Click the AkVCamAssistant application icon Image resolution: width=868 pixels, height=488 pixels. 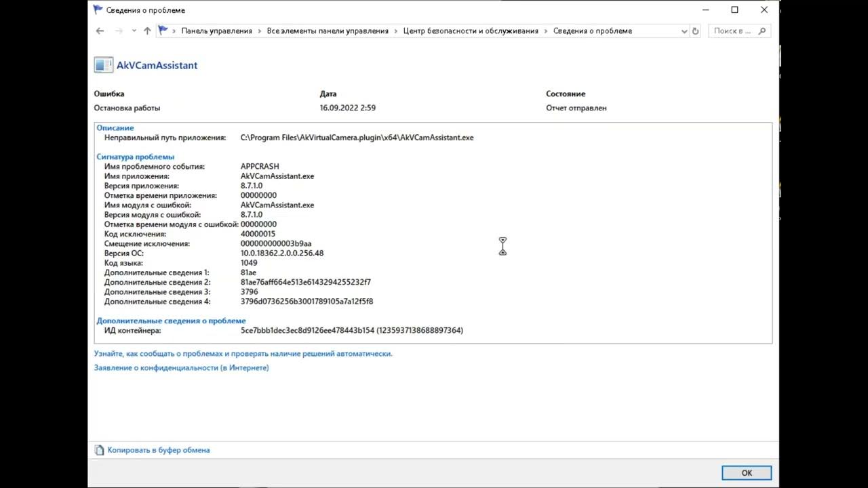coord(103,65)
